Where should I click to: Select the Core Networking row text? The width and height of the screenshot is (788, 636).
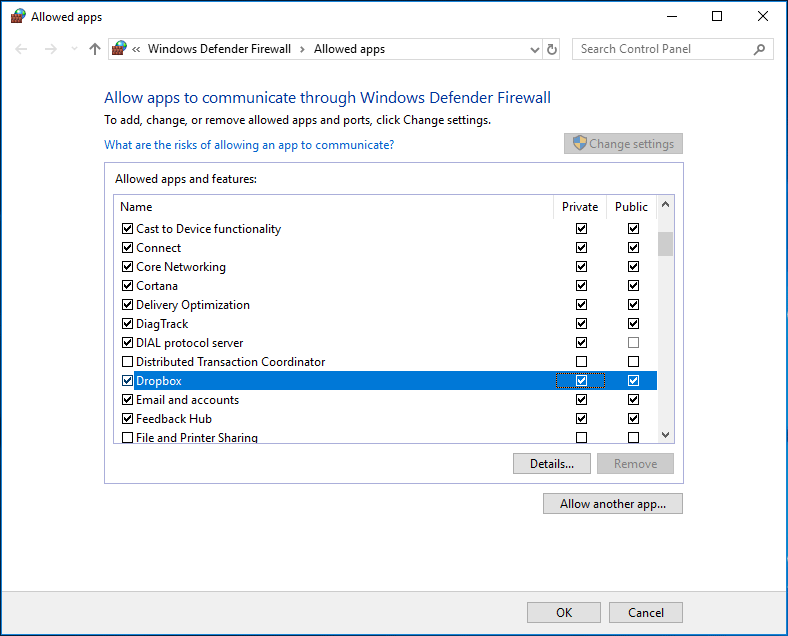click(x=181, y=267)
